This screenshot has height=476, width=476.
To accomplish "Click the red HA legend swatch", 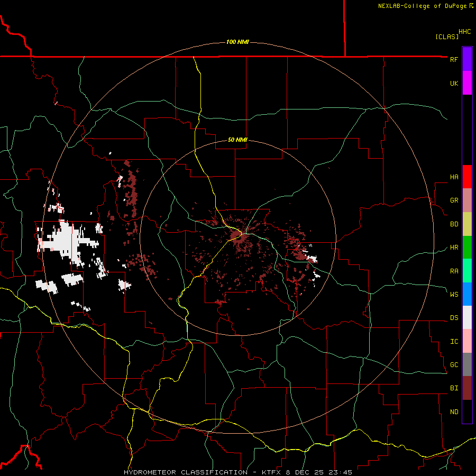I will (x=467, y=177).
